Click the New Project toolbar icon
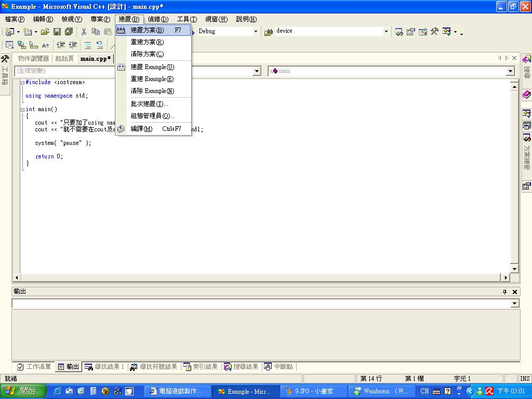The height and width of the screenshot is (399, 532). click(x=9, y=32)
